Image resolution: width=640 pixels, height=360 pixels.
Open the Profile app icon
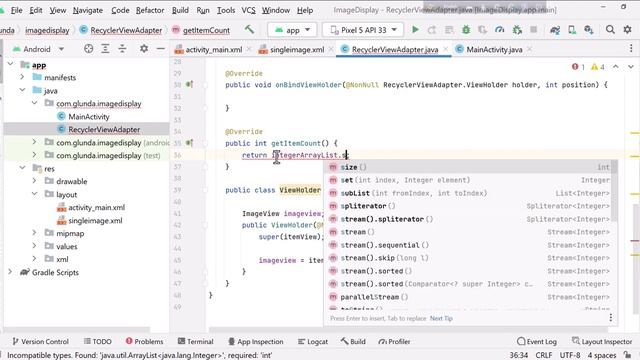500,30
